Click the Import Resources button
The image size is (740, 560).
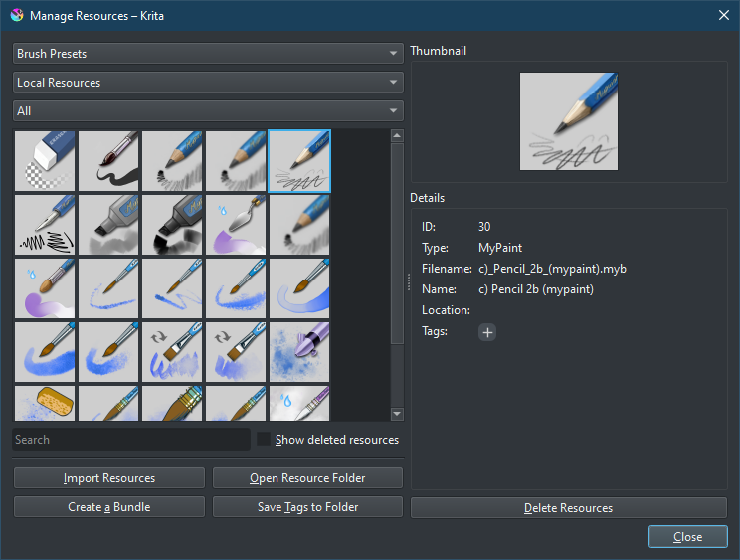click(109, 478)
